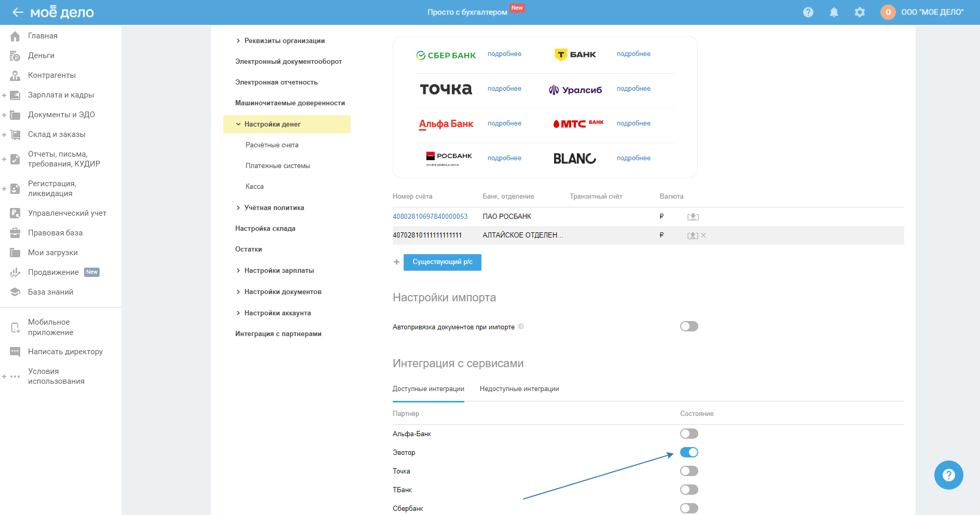Open Электронный документооборот settings

288,62
